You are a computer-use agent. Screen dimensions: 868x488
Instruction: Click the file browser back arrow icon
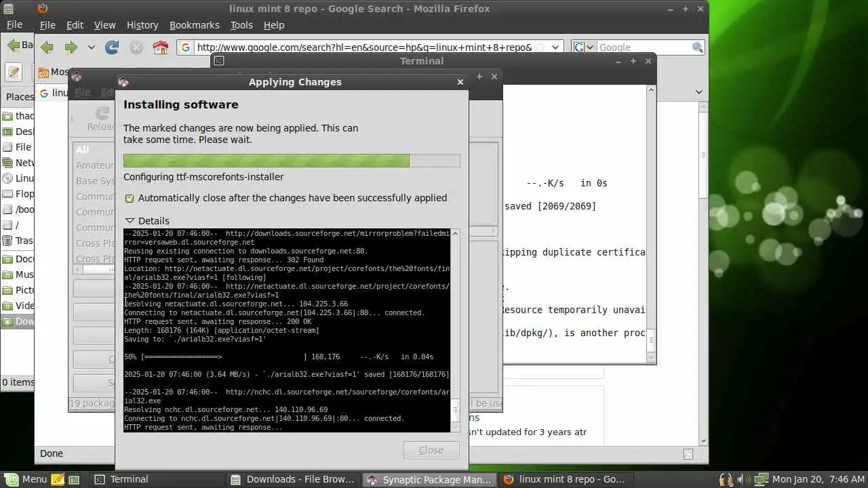click(x=13, y=45)
